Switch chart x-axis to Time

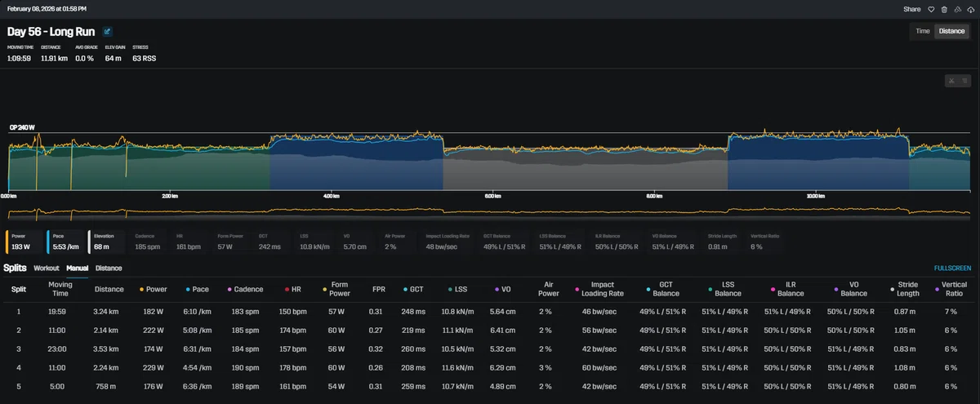pos(922,31)
